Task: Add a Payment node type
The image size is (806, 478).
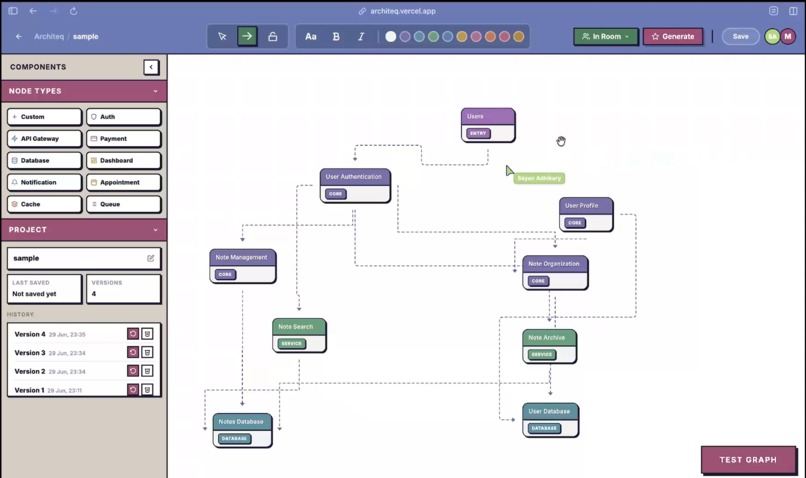Action: 124,139
